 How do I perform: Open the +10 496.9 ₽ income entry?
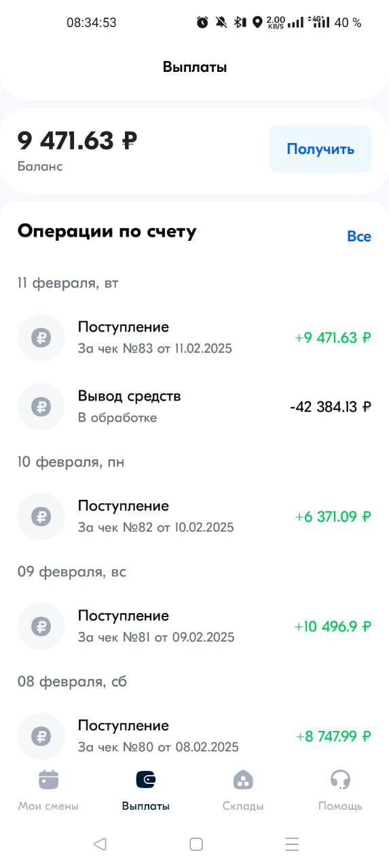point(194,627)
